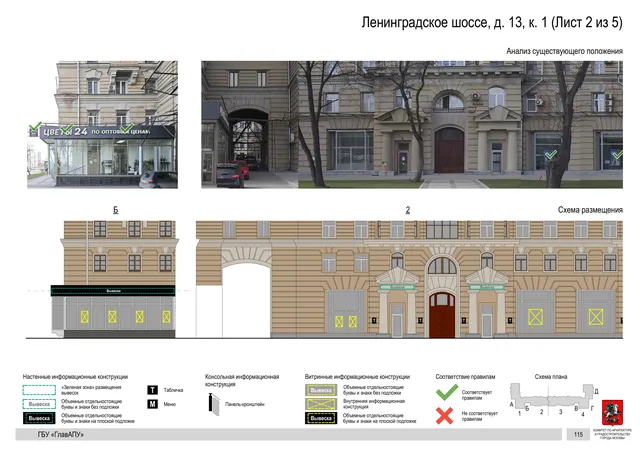
Task: Click the page number 115
Action: 578,435
